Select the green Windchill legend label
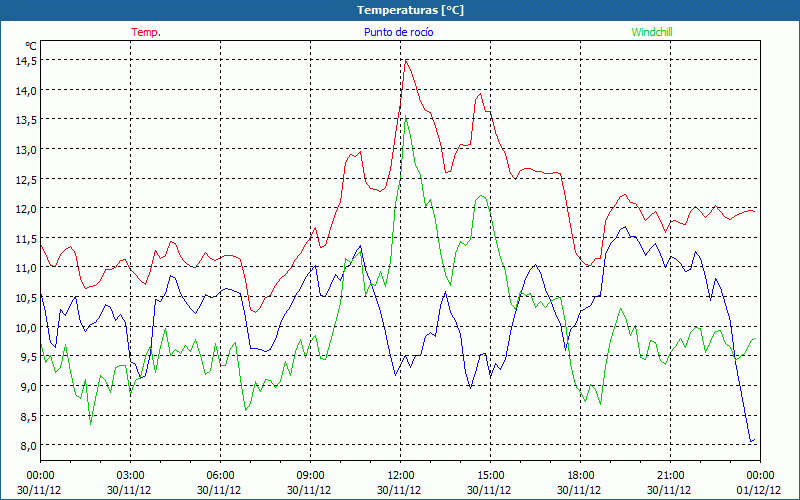 click(652, 32)
